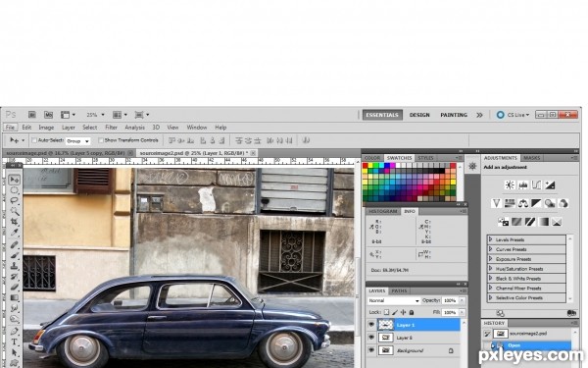
Task: Add a Channel Mixer adjustment
Action: pyautogui.click(x=563, y=203)
